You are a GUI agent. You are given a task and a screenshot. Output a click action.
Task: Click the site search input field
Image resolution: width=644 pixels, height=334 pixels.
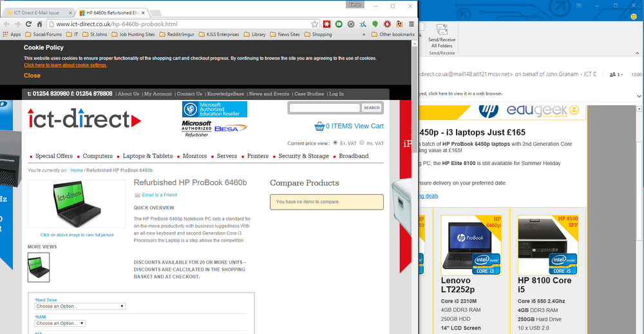click(x=325, y=108)
